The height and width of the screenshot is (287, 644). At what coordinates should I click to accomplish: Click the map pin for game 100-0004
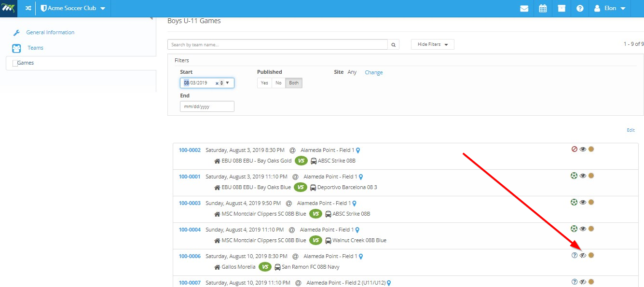point(357,230)
